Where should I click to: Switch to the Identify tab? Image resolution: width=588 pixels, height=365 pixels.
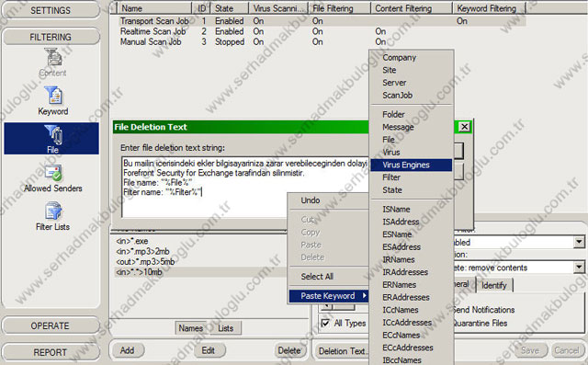(494, 286)
